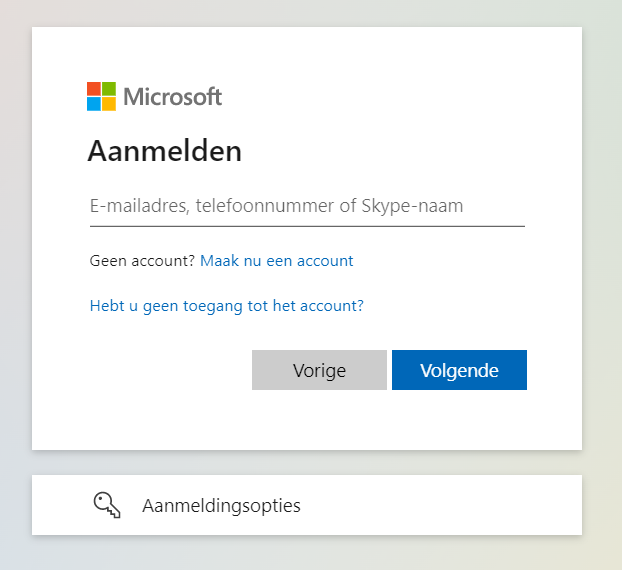Click the Aanmelden heading

point(164,151)
